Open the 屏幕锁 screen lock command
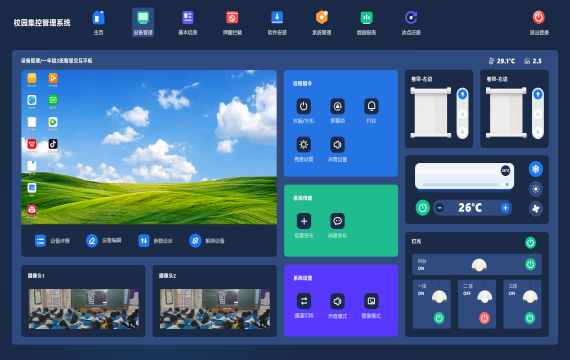The image size is (570, 360). pyautogui.click(x=337, y=107)
